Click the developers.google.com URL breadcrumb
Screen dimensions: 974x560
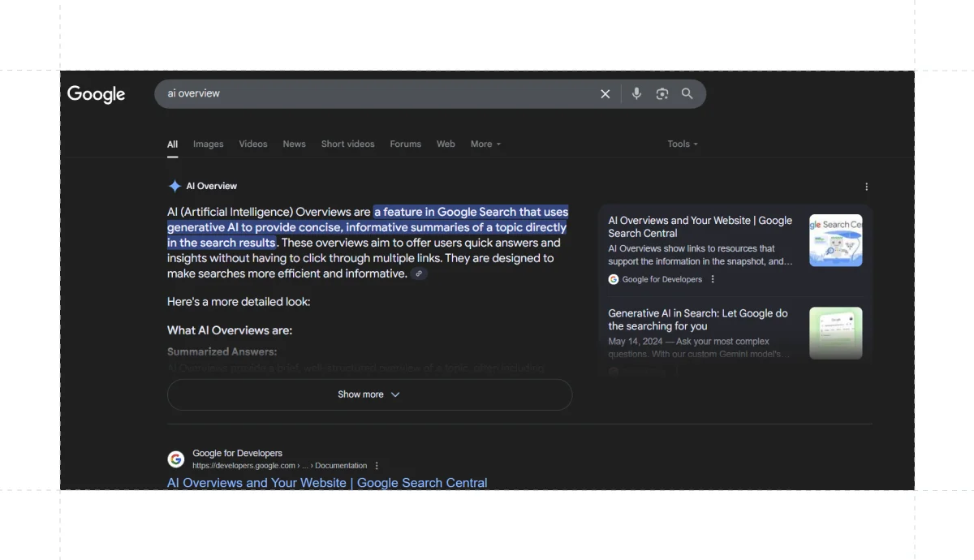point(279,466)
